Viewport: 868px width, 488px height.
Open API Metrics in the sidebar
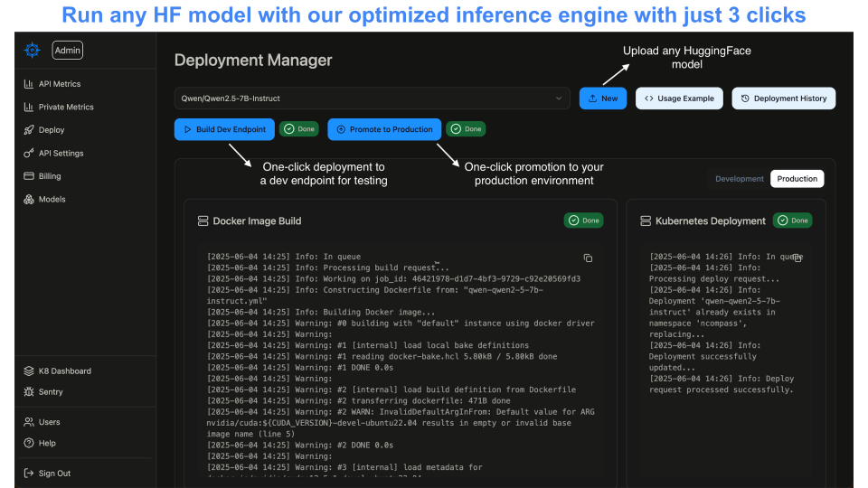(59, 84)
